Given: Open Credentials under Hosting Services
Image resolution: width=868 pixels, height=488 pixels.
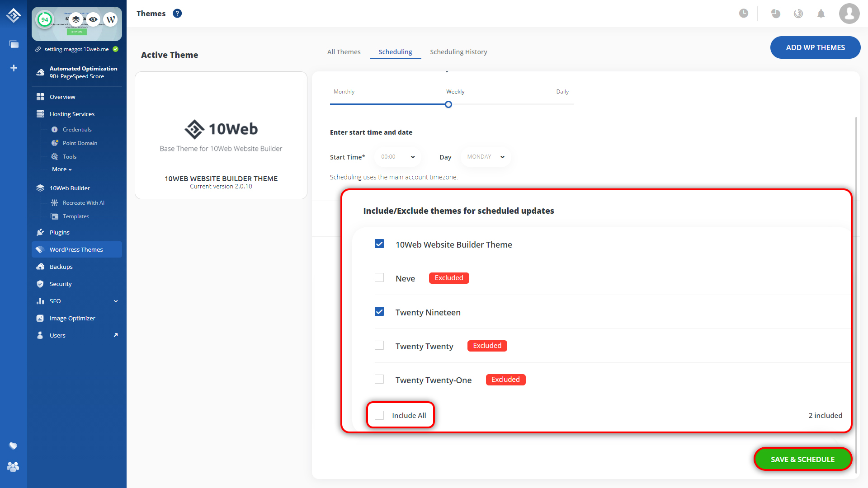Looking at the screenshot, I should (77, 129).
